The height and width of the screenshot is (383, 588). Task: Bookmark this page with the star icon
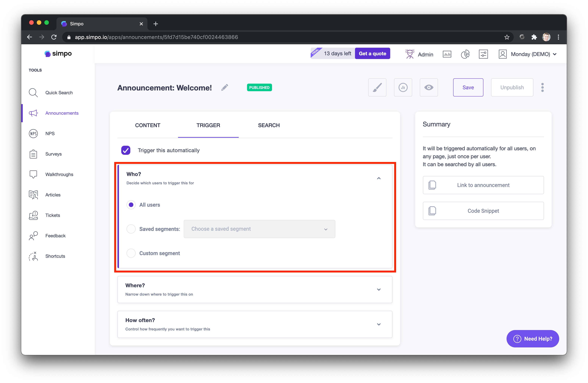507,37
